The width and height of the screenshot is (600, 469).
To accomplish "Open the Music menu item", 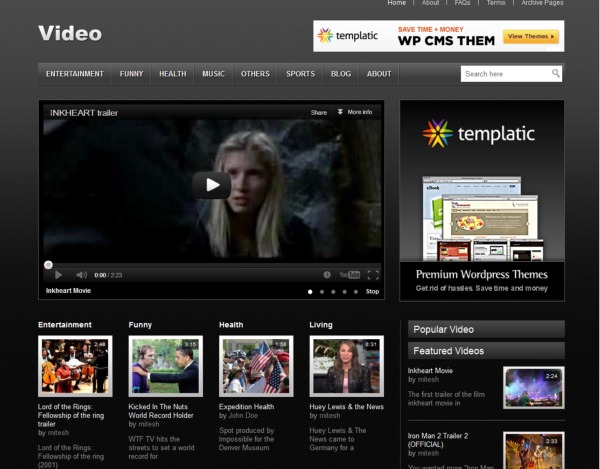I will click(x=214, y=74).
